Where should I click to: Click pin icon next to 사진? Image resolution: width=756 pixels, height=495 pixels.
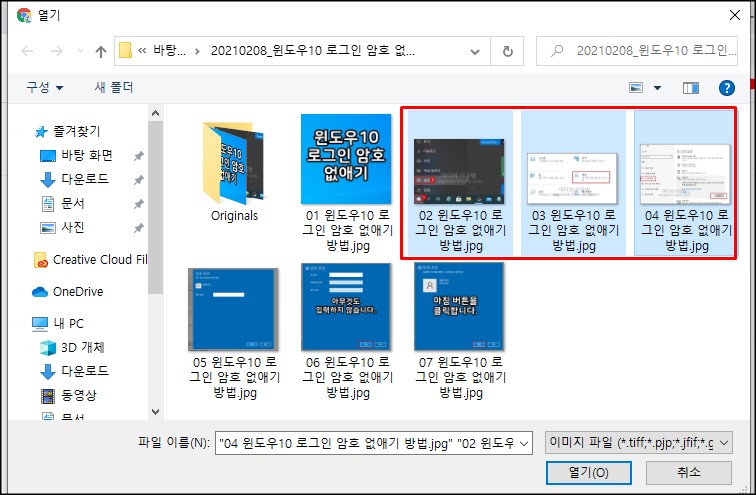point(138,227)
